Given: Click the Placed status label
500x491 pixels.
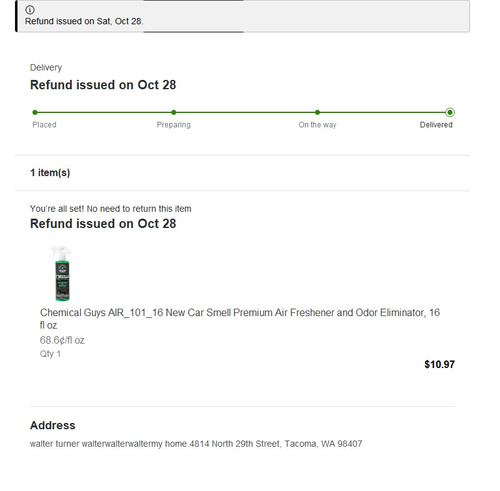Looking at the screenshot, I should 44,125.
